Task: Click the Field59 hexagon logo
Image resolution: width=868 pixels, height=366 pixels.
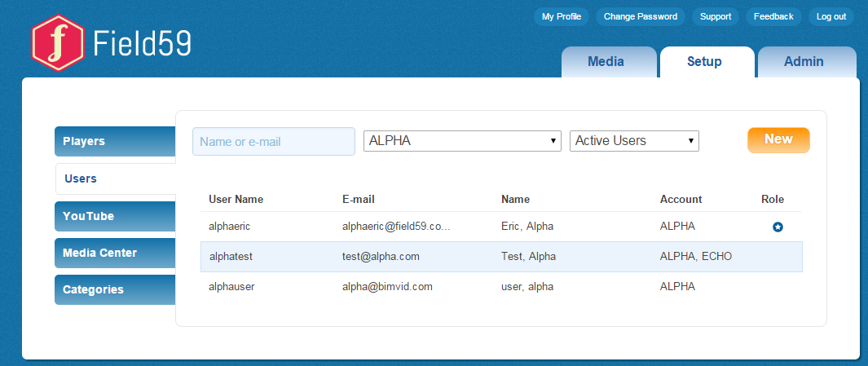Action: (56, 43)
